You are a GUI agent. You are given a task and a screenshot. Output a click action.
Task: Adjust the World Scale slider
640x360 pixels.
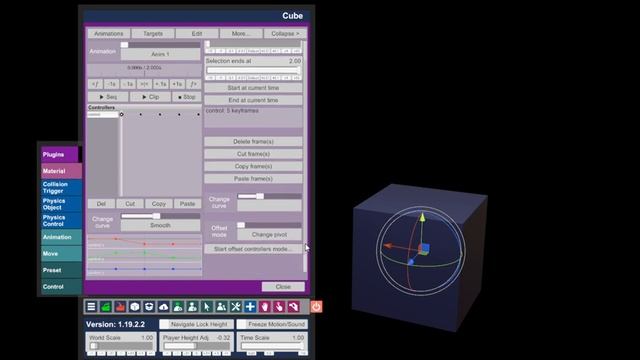[121, 346]
